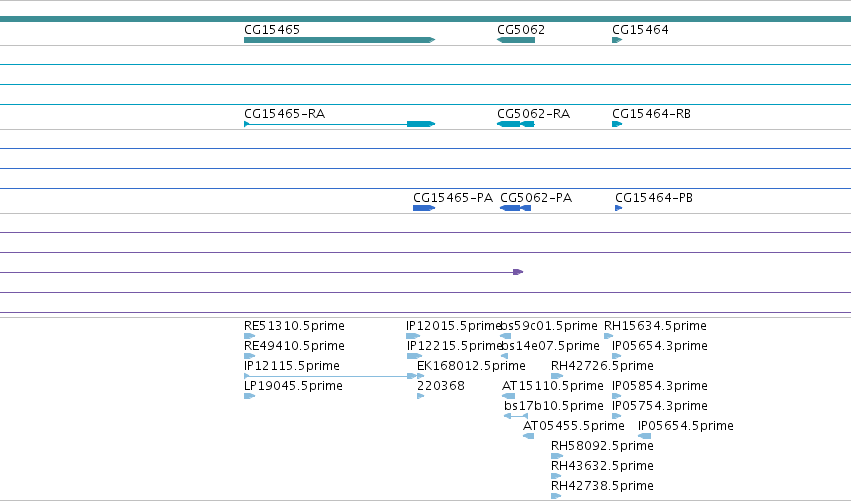851x501 pixels.
Task: Click the RH42738.5prime EST label
Action: [602, 486]
